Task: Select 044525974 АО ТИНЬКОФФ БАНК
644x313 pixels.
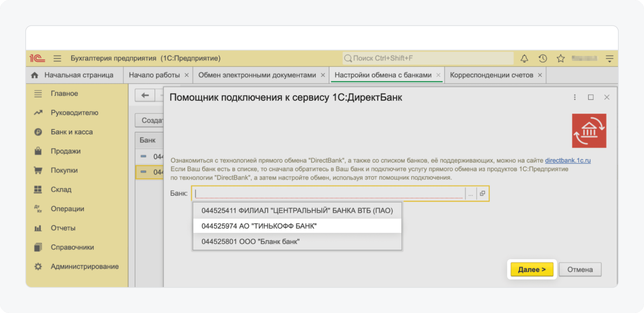Action: coord(297,226)
